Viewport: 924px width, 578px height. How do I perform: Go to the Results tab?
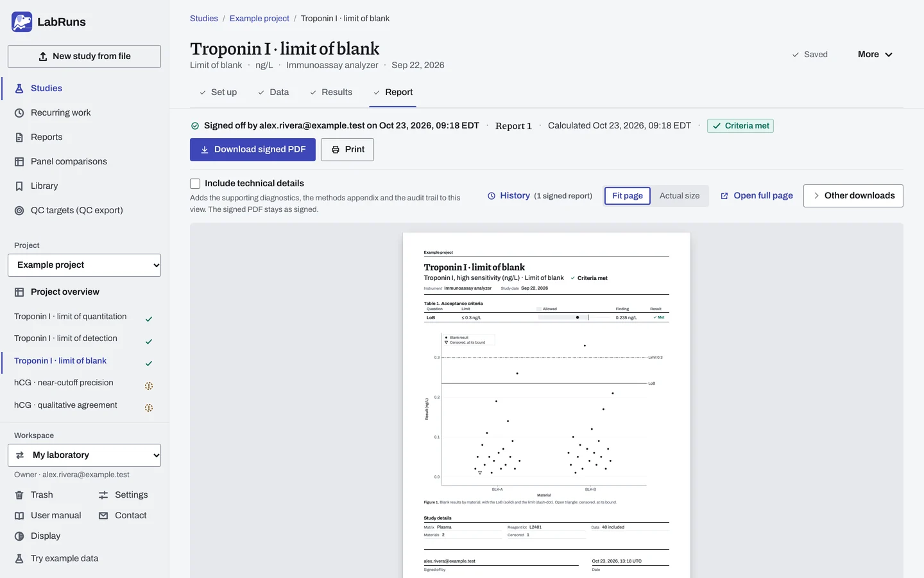[331, 92]
